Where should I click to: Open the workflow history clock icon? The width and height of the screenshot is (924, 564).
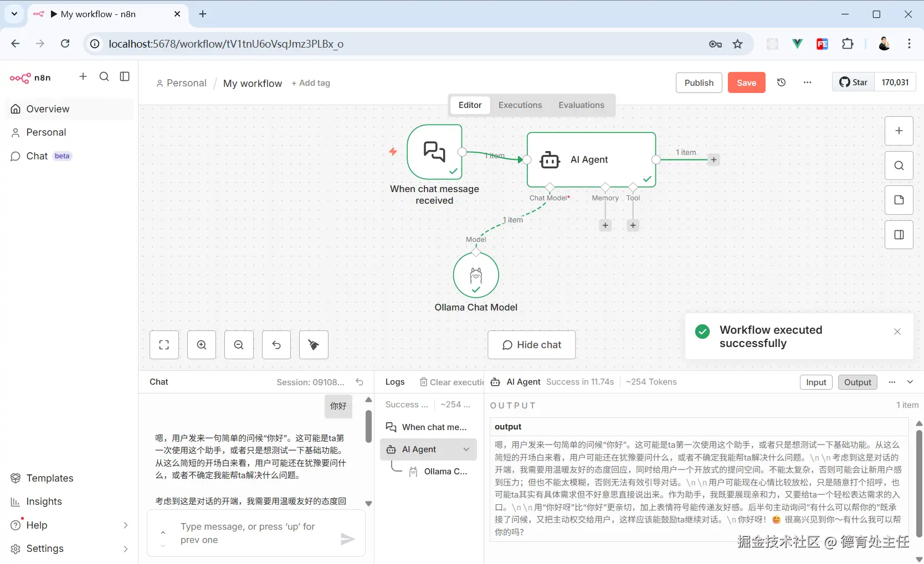782,82
